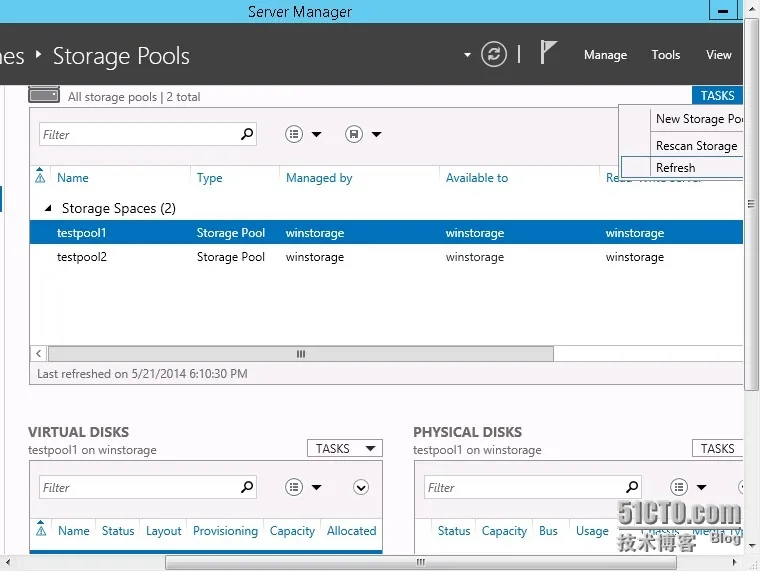Click the storage pools horizontal scrollbar
Viewport: 760px width, 571px height.
tap(300, 353)
